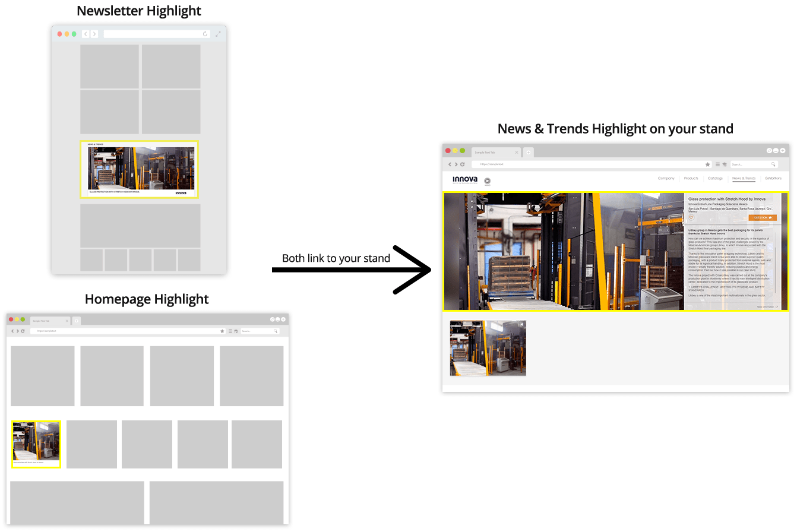Open the Catalogs navigation item
The width and height of the screenshot is (797, 532).
point(715,178)
